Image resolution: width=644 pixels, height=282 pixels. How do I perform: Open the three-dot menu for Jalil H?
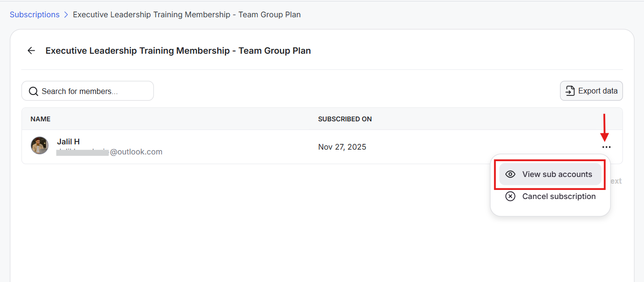(606, 147)
